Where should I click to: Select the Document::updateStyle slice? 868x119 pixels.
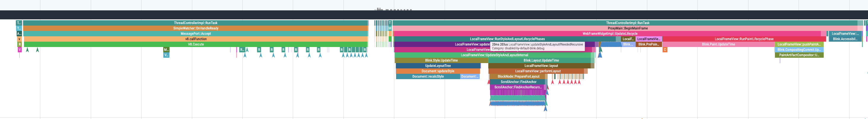(x=438, y=71)
